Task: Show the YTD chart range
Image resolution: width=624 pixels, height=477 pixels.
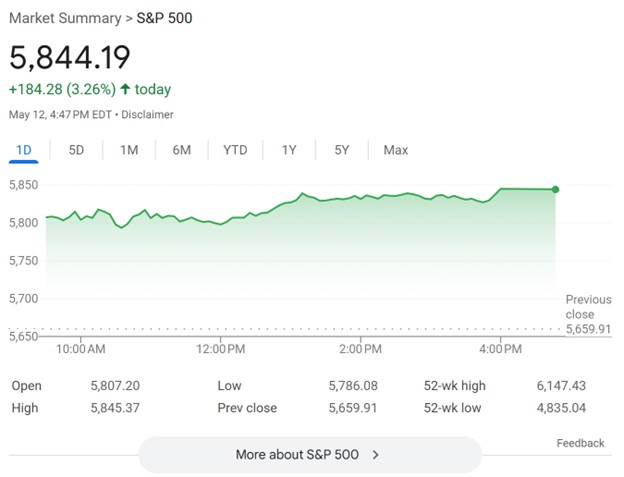Action: click(x=235, y=150)
